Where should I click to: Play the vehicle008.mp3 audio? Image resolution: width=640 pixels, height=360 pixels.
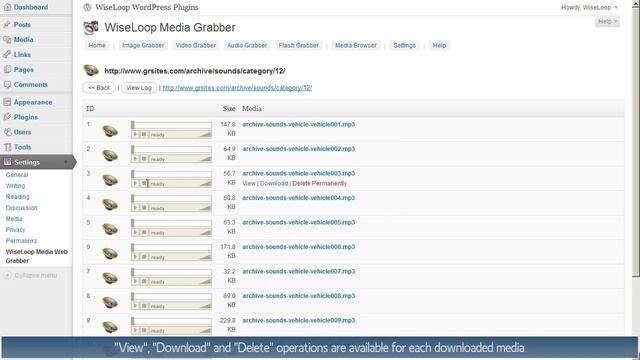coord(136,306)
